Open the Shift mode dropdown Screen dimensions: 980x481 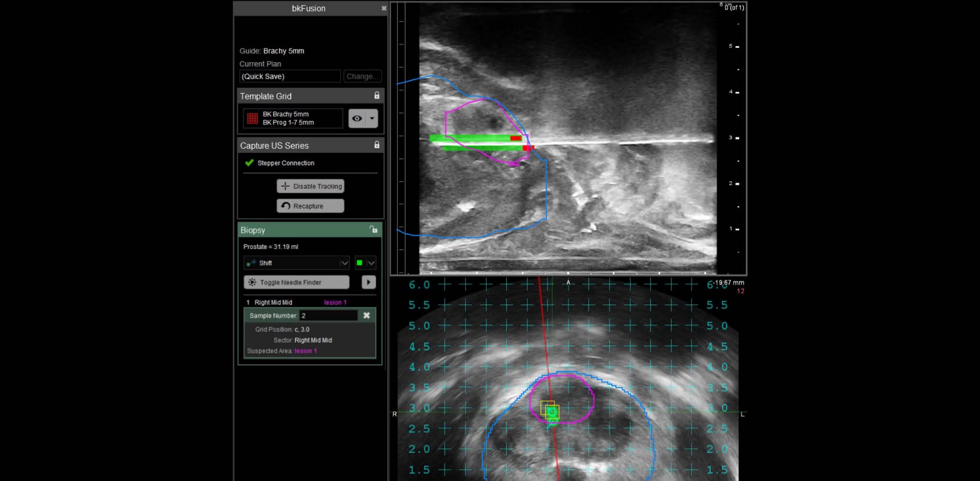pos(297,263)
